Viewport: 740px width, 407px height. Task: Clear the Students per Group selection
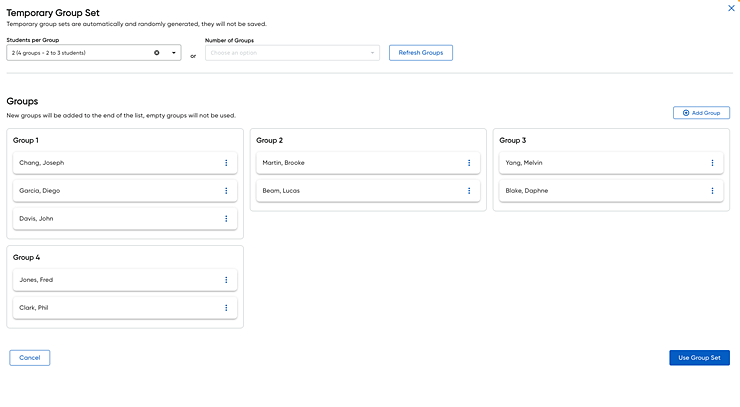pyautogui.click(x=157, y=53)
